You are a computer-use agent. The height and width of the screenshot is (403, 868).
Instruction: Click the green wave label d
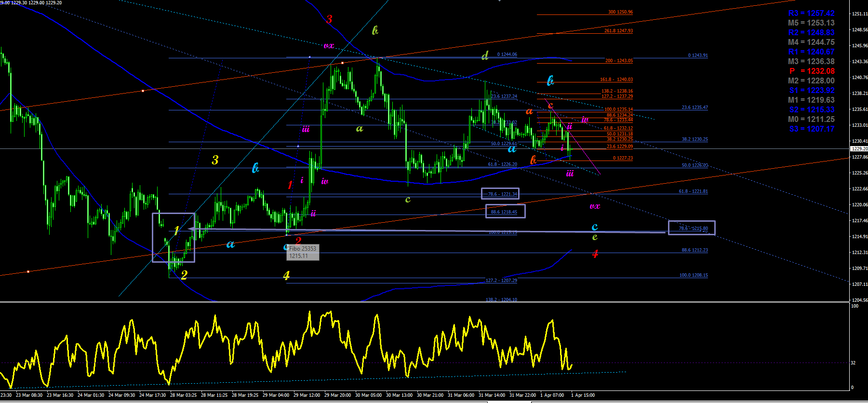coord(485,56)
